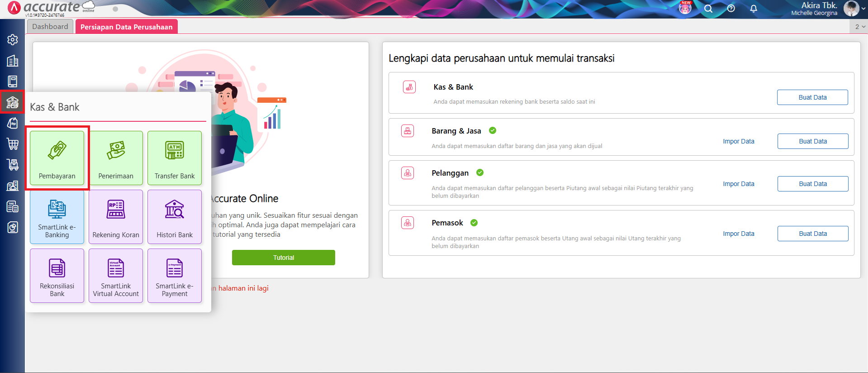Viewport: 868px width, 373px height.
Task: Click the search magnifier in header
Action: [708, 9]
